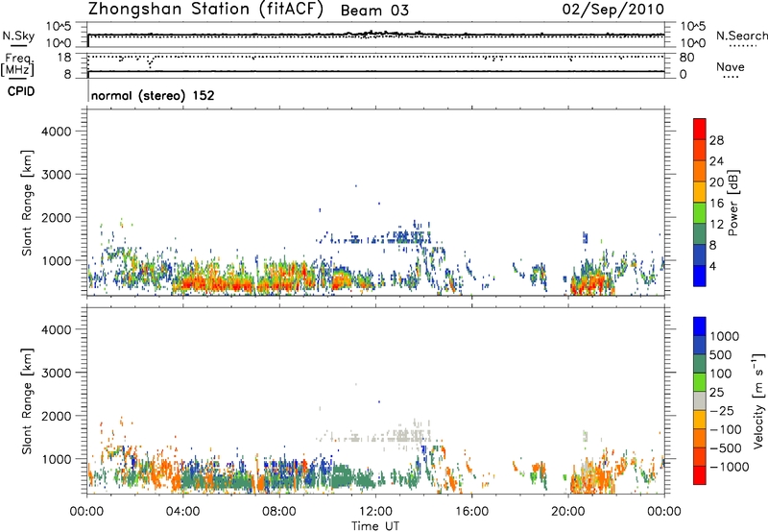Pick Velocity colorbar green segment 100 to 500
This screenshot has width=768, height=532.
700,364
